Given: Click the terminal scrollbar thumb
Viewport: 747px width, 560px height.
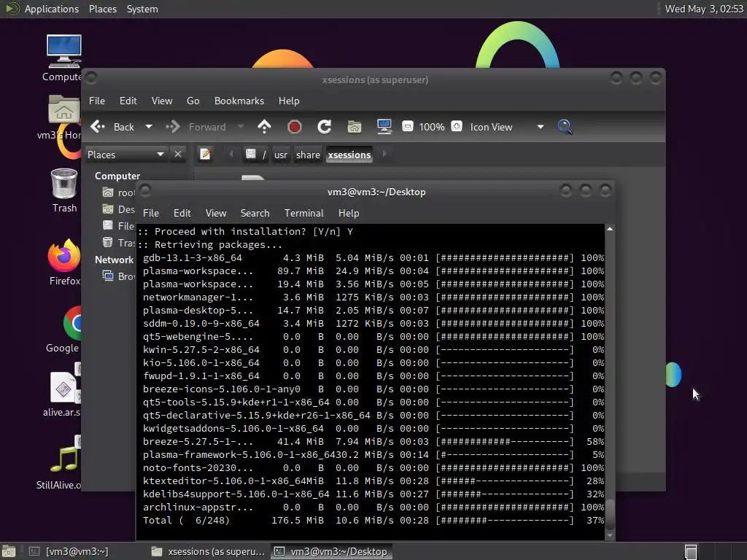Looking at the screenshot, I should click(x=610, y=514).
